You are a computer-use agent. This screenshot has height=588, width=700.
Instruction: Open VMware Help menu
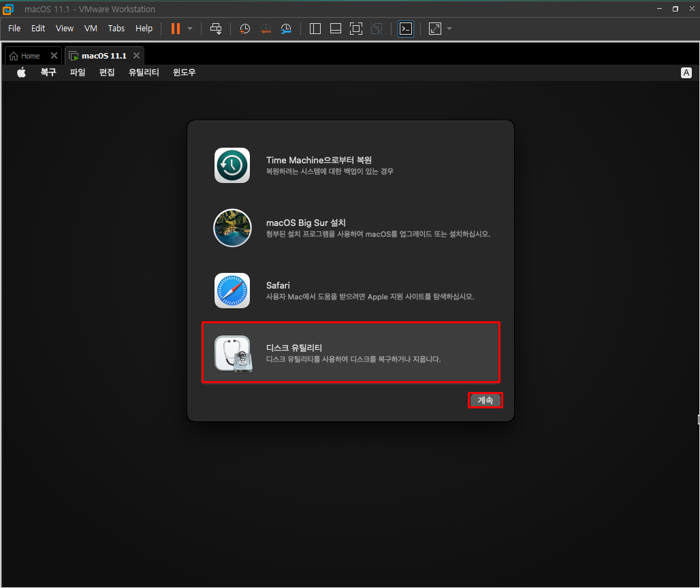click(144, 28)
